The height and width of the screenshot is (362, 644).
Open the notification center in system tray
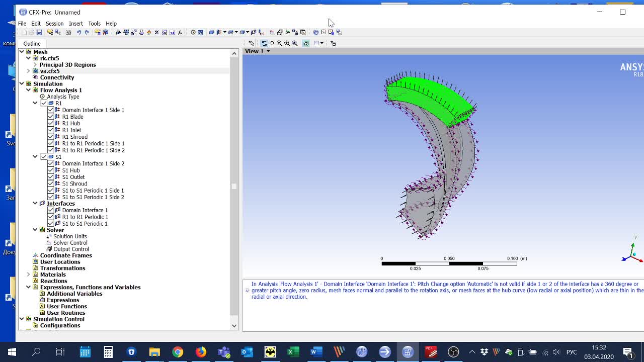628,352
